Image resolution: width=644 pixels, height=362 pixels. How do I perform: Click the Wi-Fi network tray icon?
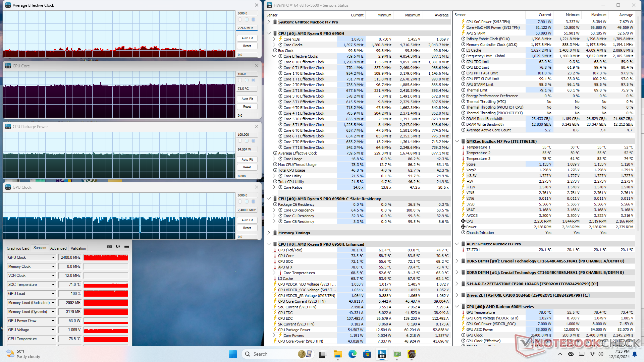tap(592, 354)
